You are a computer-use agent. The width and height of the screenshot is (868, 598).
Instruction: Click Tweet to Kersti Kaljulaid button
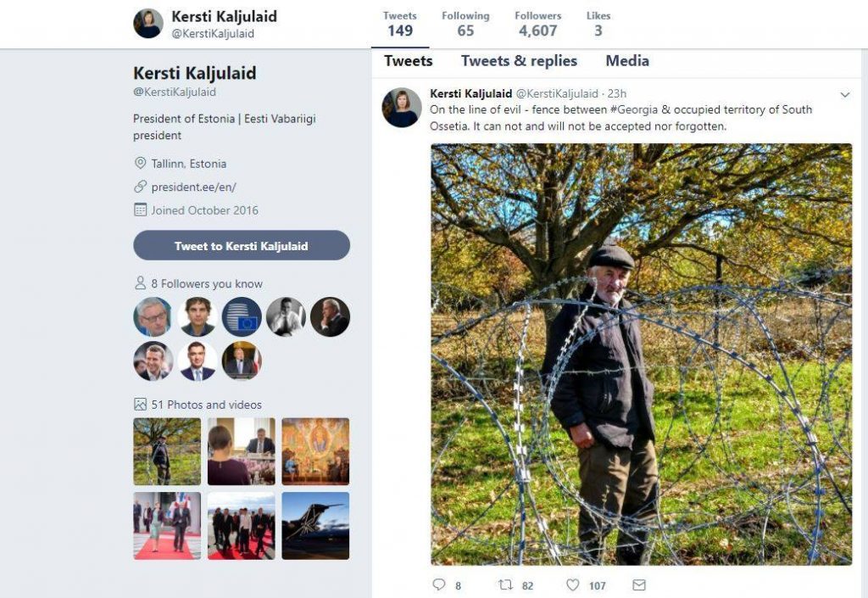pyautogui.click(x=242, y=245)
